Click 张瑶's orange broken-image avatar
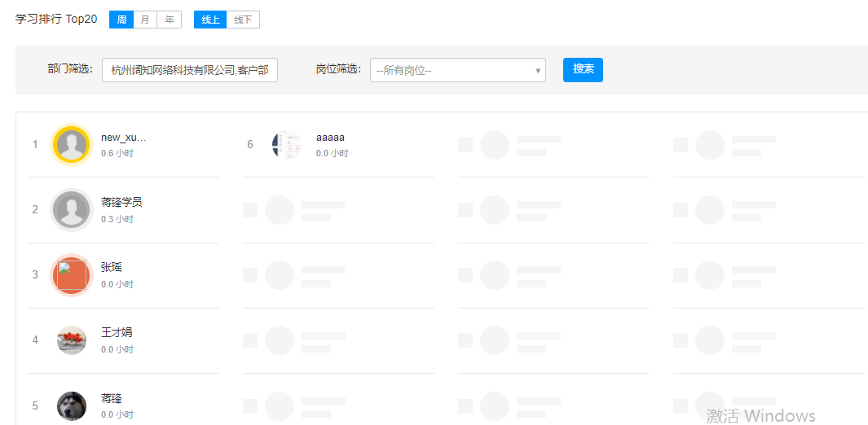The width and height of the screenshot is (868, 425). [x=72, y=275]
